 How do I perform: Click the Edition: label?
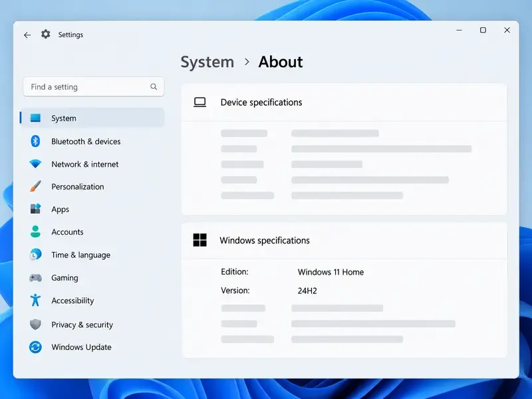click(x=235, y=272)
